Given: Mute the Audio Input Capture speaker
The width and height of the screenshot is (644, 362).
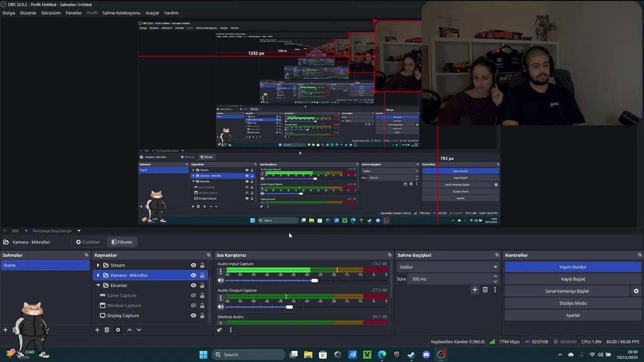Looking at the screenshot, I should point(220,280).
